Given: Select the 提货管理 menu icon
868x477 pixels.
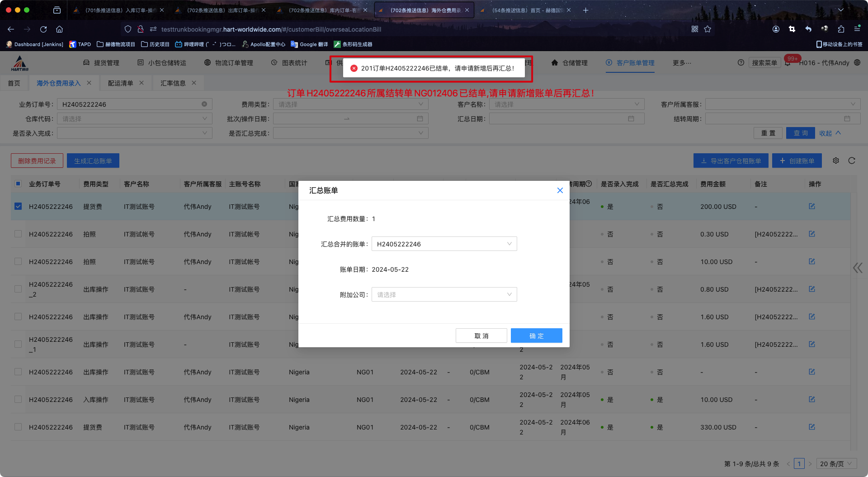Looking at the screenshot, I should 86,63.
